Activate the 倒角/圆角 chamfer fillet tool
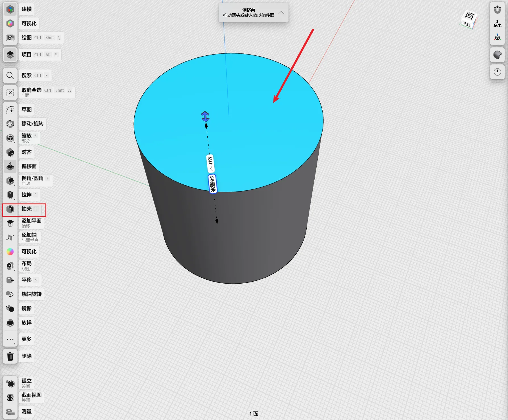508x420 pixels. (10, 181)
